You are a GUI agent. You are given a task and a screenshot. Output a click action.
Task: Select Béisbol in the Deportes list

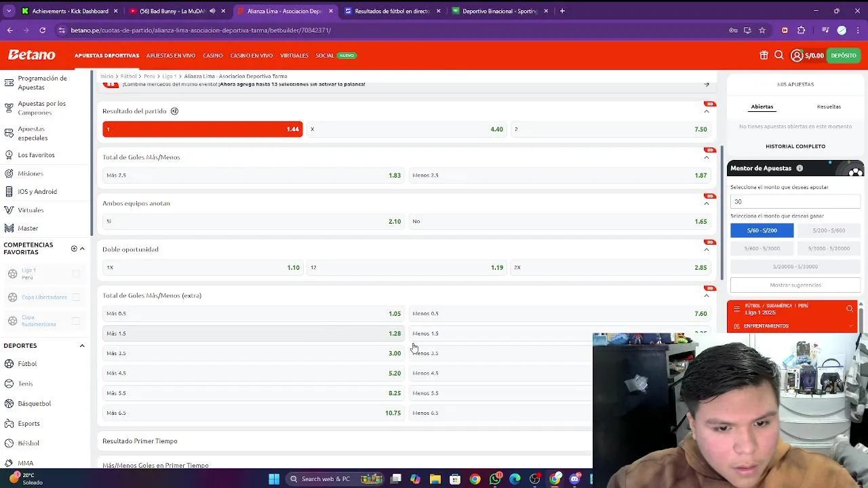[x=28, y=443]
